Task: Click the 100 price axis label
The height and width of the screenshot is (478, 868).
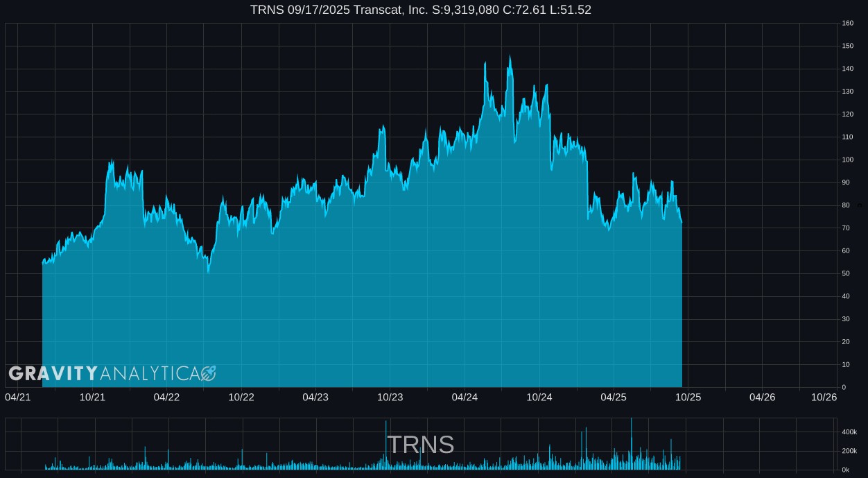Action: 848,160
